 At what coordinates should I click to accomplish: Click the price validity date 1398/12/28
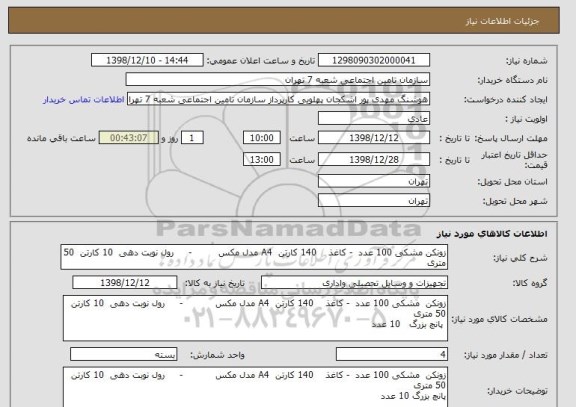pos(374,159)
